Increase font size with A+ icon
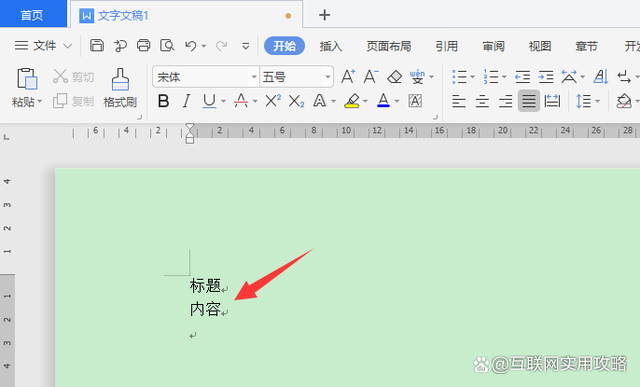This screenshot has width=640, height=387. pos(348,76)
